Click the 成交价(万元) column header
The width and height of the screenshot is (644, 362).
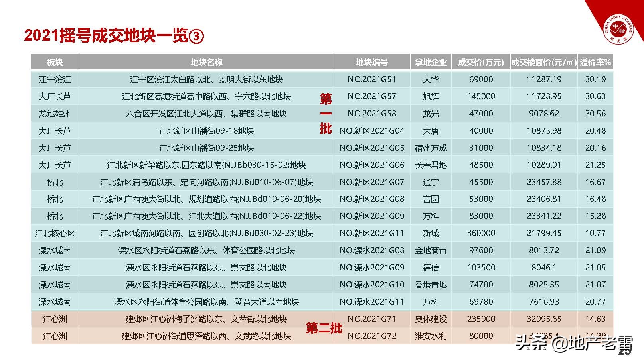481,62
